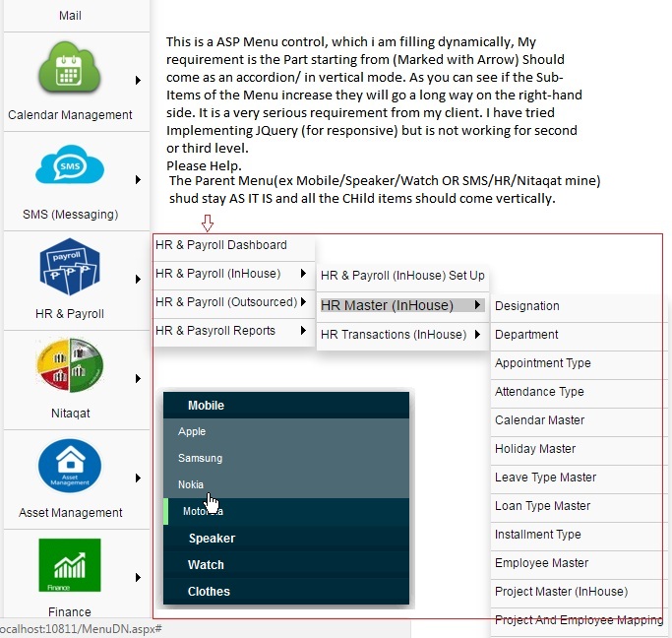Click the SMS cloud icon

70,165
